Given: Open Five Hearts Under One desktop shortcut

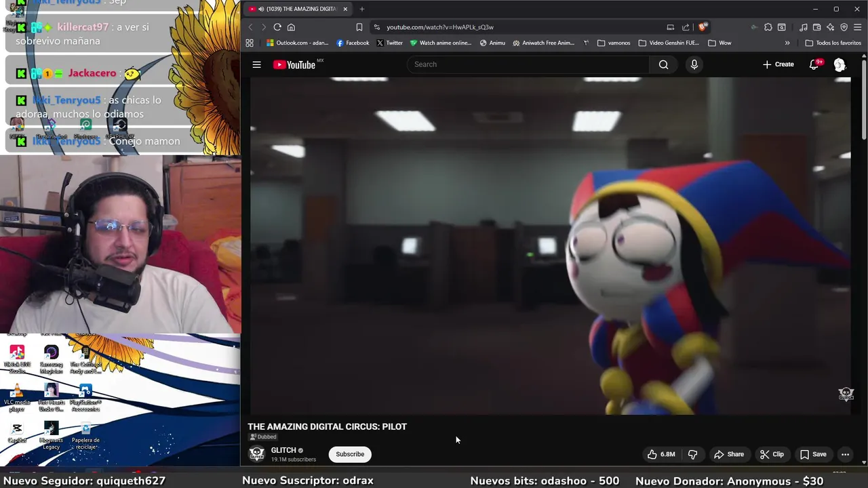Looking at the screenshot, I should (x=51, y=398).
